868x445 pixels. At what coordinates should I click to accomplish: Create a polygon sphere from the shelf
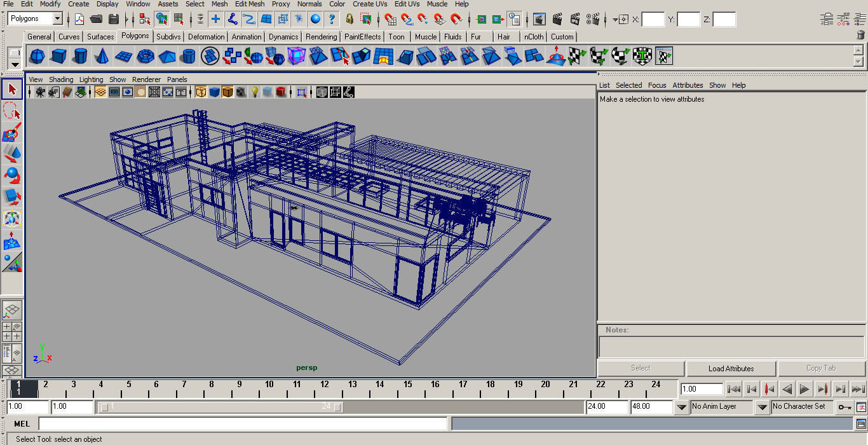point(37,56)
